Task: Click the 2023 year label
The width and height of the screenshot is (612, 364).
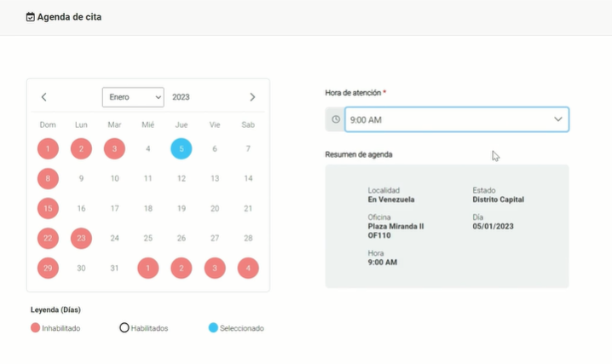Action: point(181,97)
